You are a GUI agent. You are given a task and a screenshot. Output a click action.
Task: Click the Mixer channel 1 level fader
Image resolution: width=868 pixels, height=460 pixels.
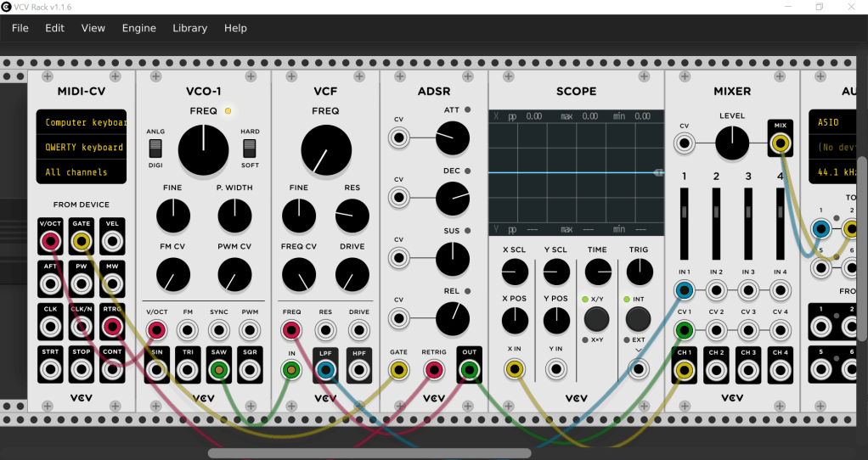pyautogui.click(x=684, y=216)
